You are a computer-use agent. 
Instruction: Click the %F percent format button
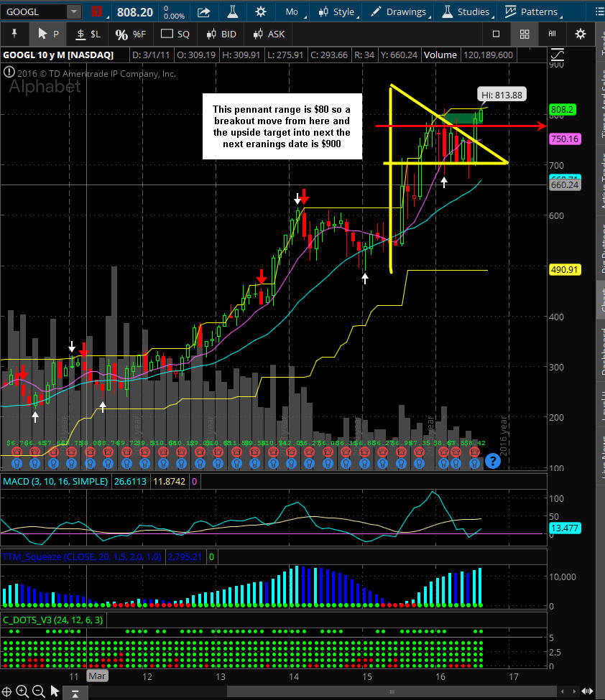pyautogui.click(x=130, y=34)
